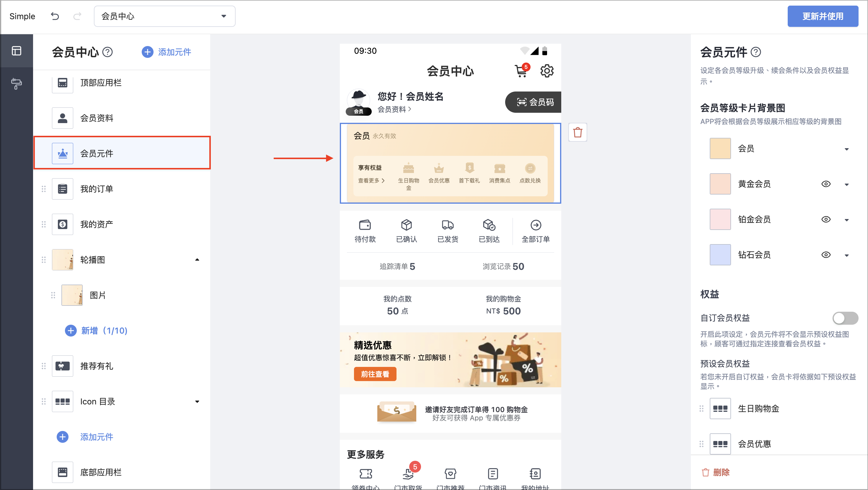868x490 pixels.
Task: Click the undo arrow icon
Action: pyautogui.click(x=55, y=16)
